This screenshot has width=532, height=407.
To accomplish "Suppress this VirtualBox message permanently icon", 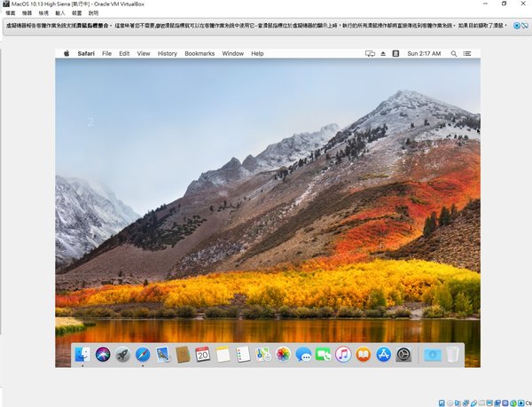I will 525,26.
